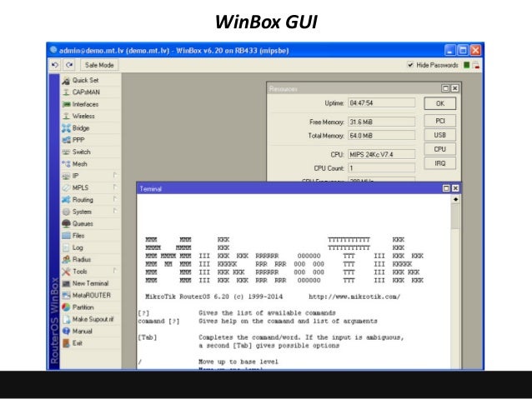The height and width of the screenshot is (399, 532).
Task: Select Make Supout.rif menu label
Action: pyautogui.click(x=93, y=319)
